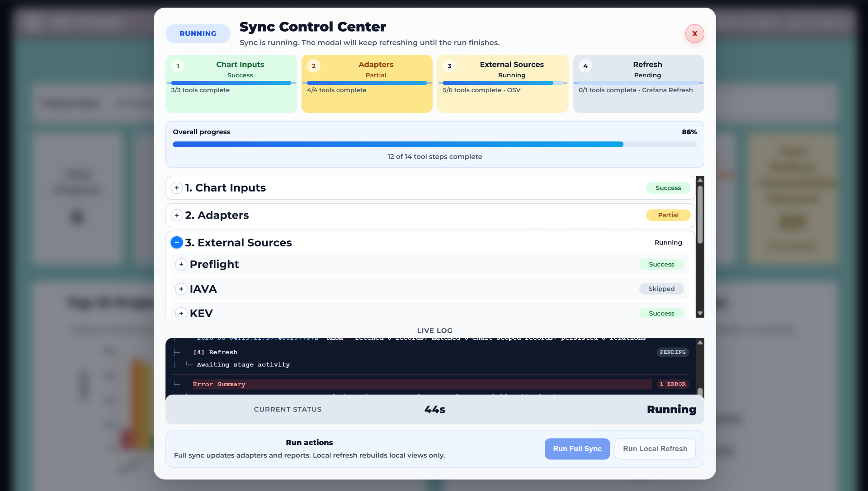Viewport: 868px width, 491px height.
Task: Click '3/3 tools complete' text
Action: click(x=200, y=90)
